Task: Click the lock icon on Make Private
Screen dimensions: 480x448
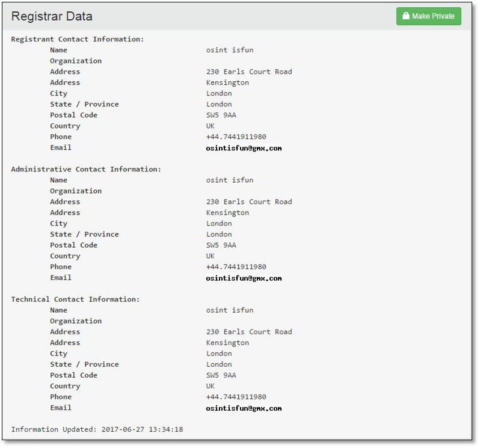Action: 406,16
